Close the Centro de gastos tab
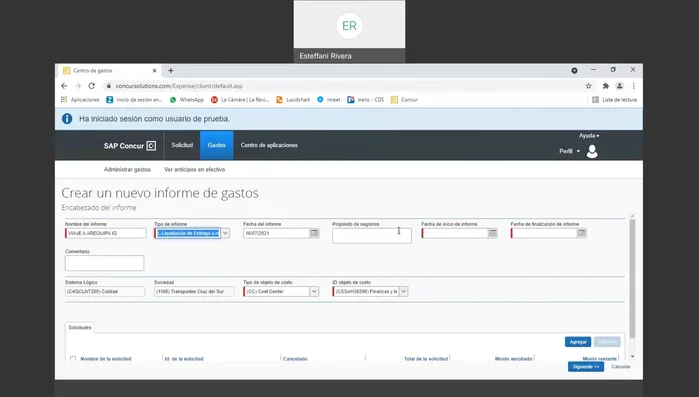This screenshot has height=397, width=699. pos(155,70)
